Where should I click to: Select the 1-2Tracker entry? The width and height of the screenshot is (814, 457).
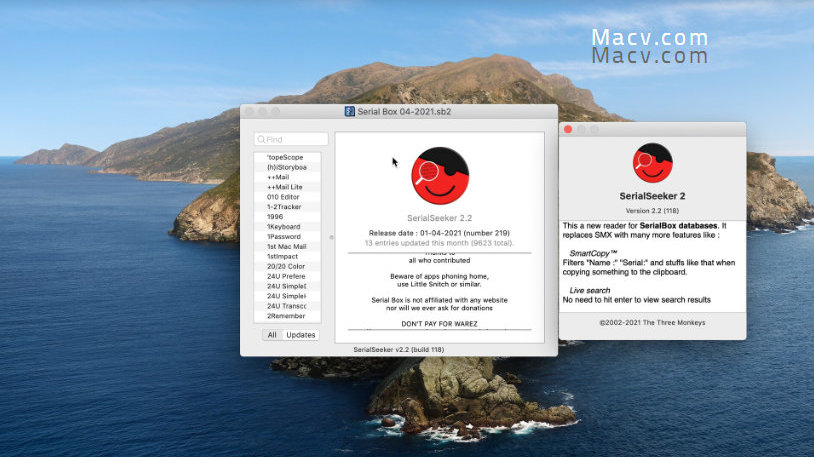click(287, 207)
